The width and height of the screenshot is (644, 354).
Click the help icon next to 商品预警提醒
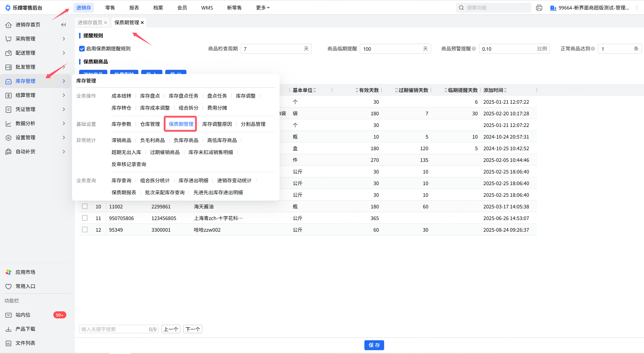click(x=474, y=49)
